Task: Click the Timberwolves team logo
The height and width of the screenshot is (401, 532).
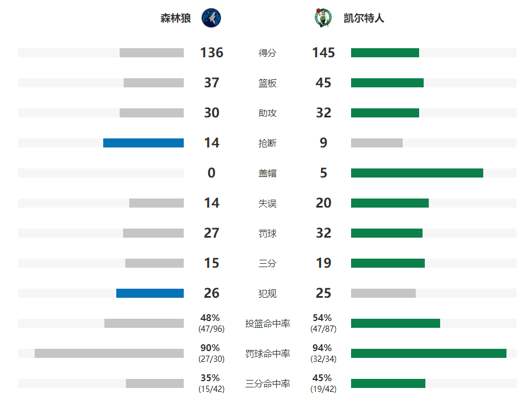Action: pyautogui.click(x=211, y=18)
